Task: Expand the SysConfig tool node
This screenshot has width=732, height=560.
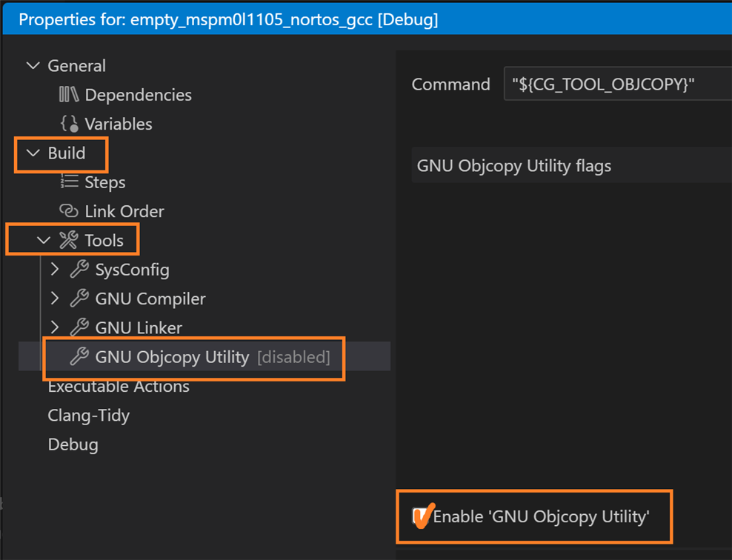Action: pos(55,270)
